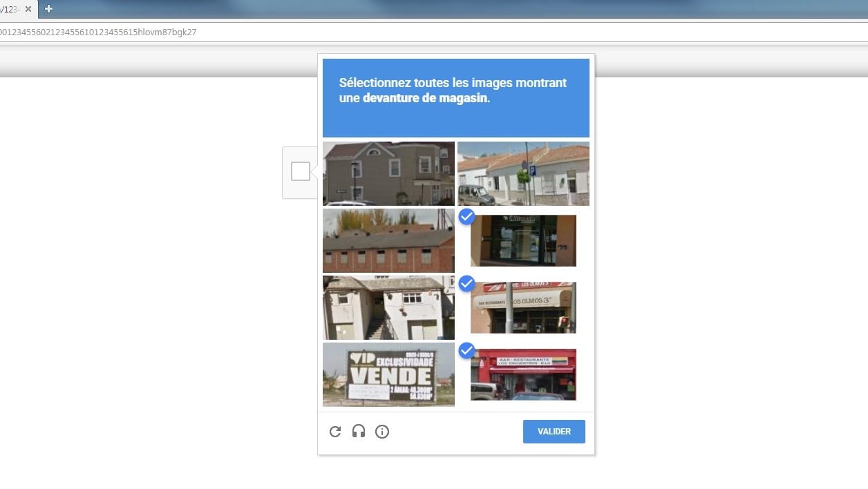This screenshot has width=868, height=489.
Task: Switch to the audio challenge headphones icon
Action: pos(359,432)
